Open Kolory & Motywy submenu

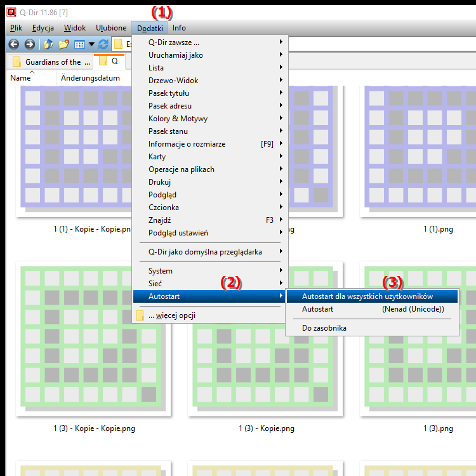tap(210, 119)
